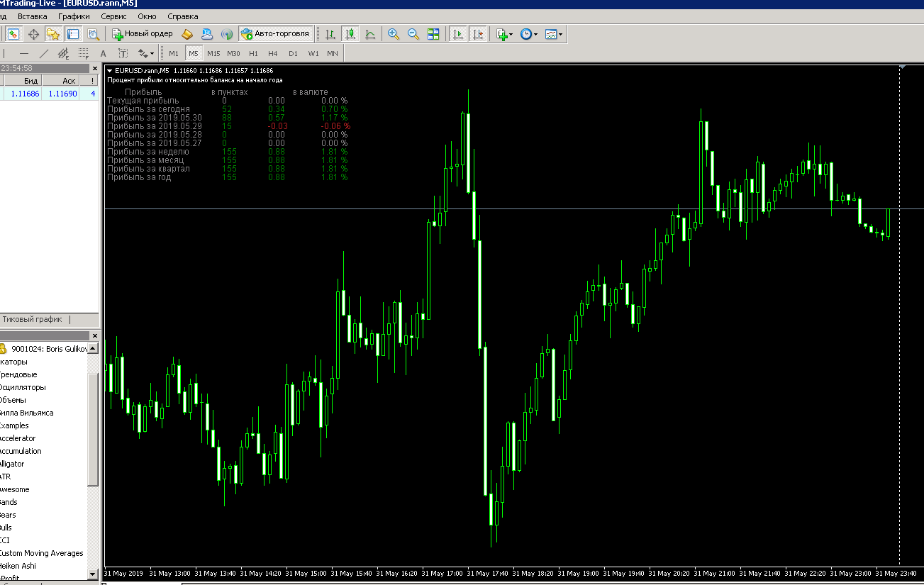Image resolution: width=924 pixels, height=585 pixels.
Task: Click the add indicators icon
Action: (x=501, y=33)
